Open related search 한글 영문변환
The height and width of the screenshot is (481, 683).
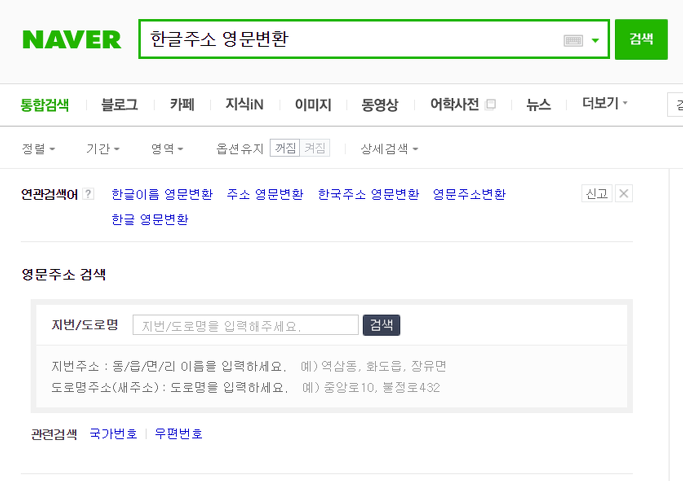pyautogui.click(x=150, y=219)
